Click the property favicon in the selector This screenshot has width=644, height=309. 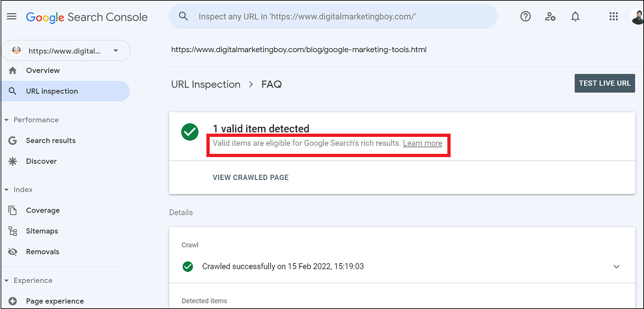16,51
